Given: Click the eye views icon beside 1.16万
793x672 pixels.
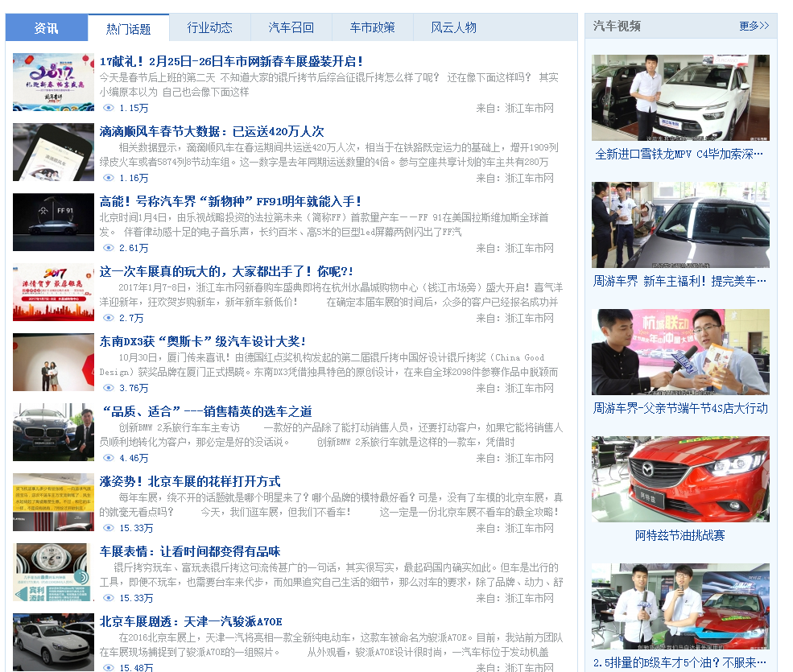Looking at the screenshot, I should (108, 178).
